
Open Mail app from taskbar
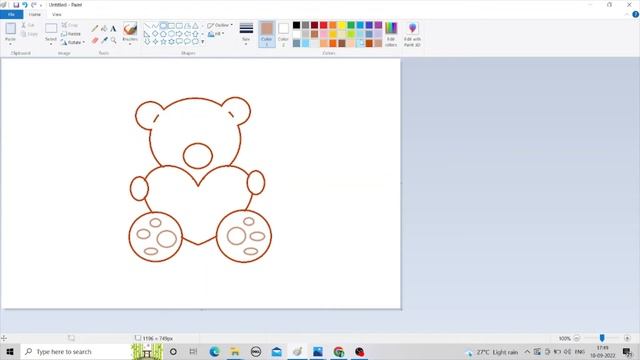coord(277,351)
